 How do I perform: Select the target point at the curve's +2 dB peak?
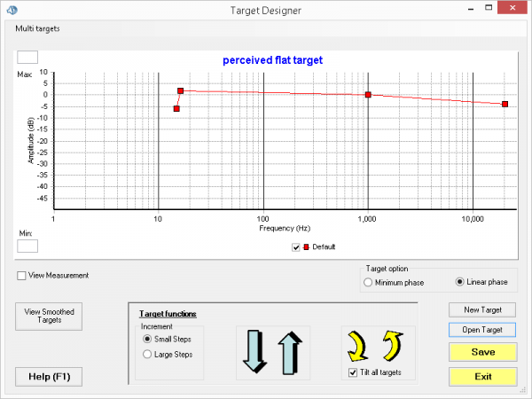(x=181, y=91)
